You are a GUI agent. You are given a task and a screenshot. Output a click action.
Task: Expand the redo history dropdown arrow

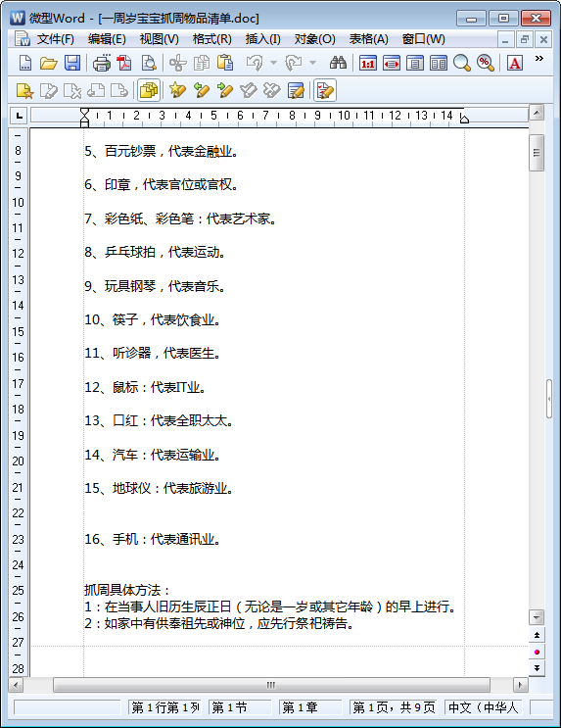(x=312, y=63)
